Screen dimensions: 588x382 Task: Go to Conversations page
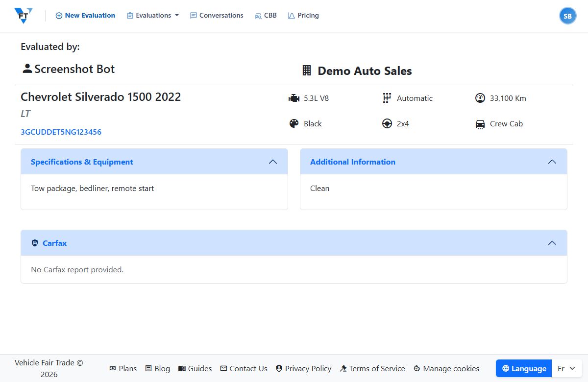[217, 16]
